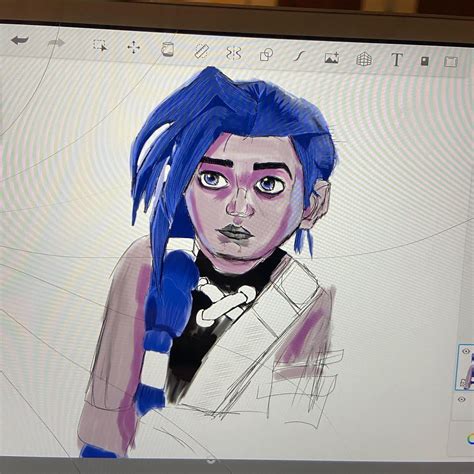This screenshot has height=474, width=474.
Task: Click the small dark square toolbar icon
Action: [424, 61]
